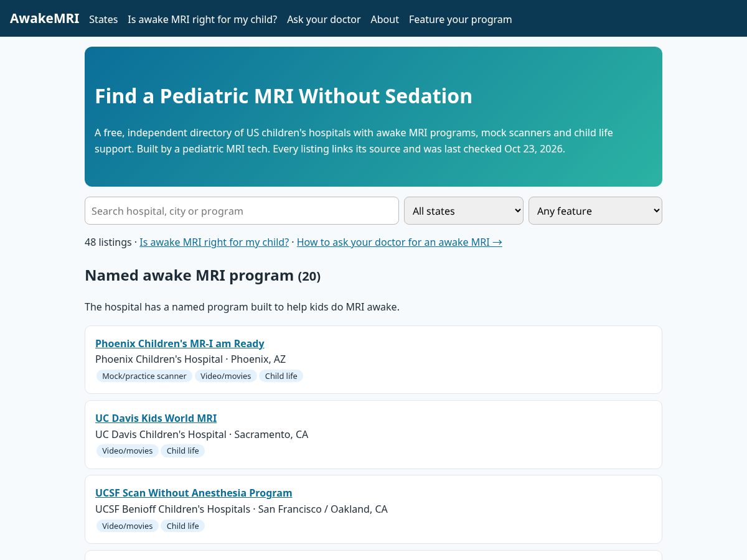The image size is (747, 560).
Task: Click "Named awake MRI program (20)" heading
Action: [x=203, y=275]
